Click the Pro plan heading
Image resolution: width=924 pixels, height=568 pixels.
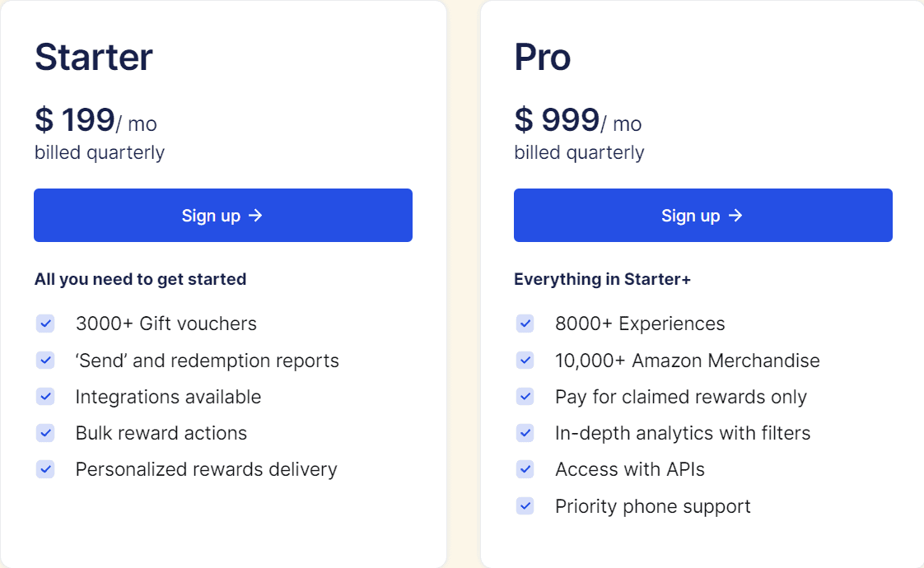pos(543,58)
